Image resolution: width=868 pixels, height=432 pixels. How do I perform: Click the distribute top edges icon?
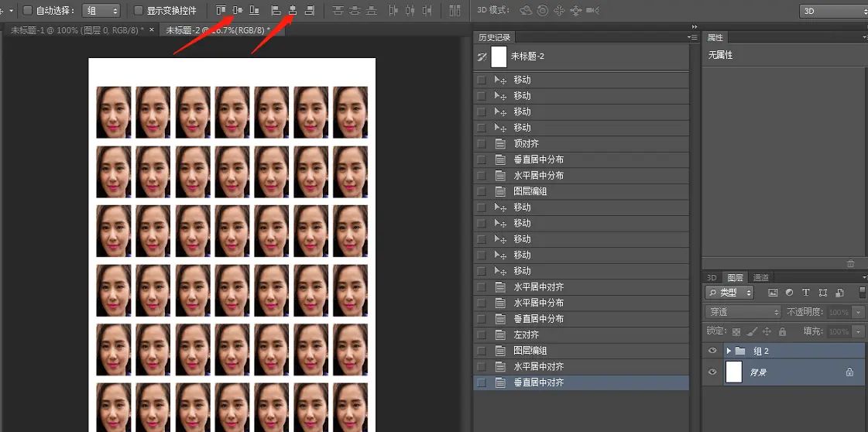[x=338, y=11]
